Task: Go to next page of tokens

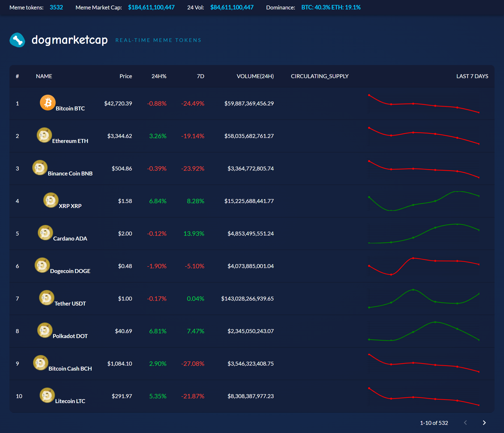Action: [x=484, y=423]
